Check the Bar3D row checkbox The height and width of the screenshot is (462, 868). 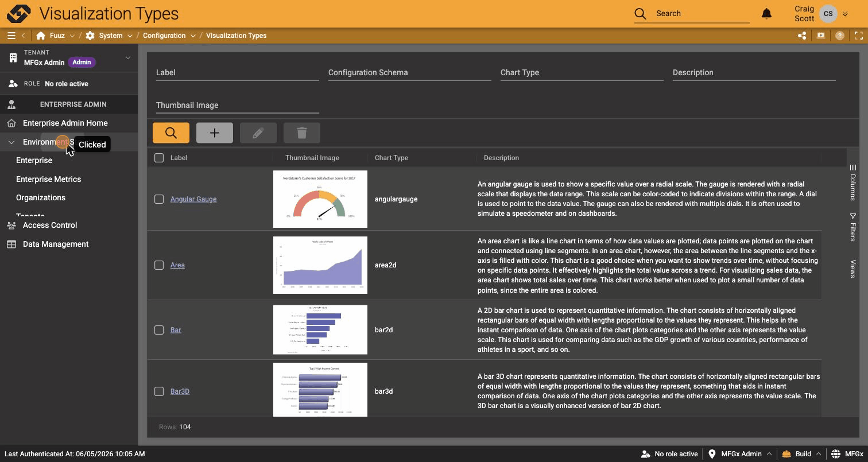159,391
